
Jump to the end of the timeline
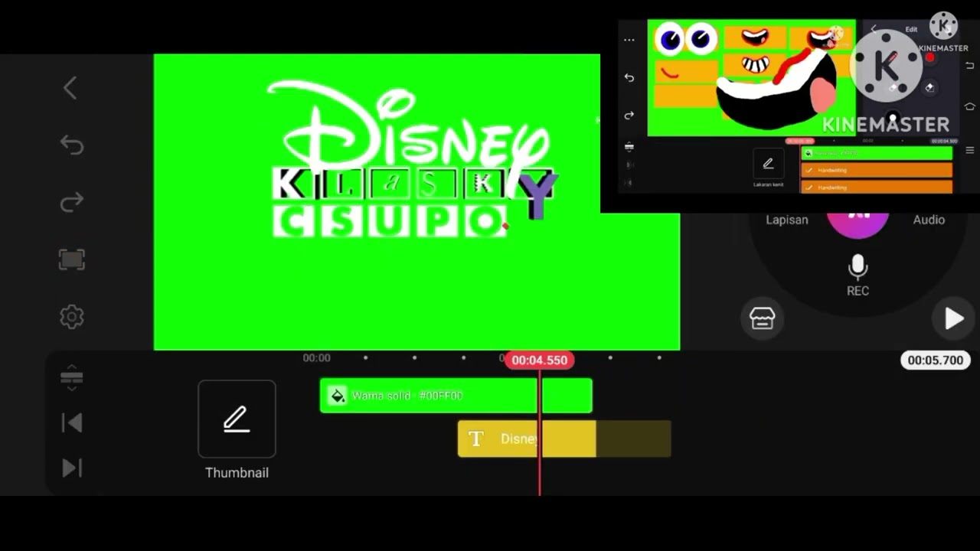(x=72, y=468)
